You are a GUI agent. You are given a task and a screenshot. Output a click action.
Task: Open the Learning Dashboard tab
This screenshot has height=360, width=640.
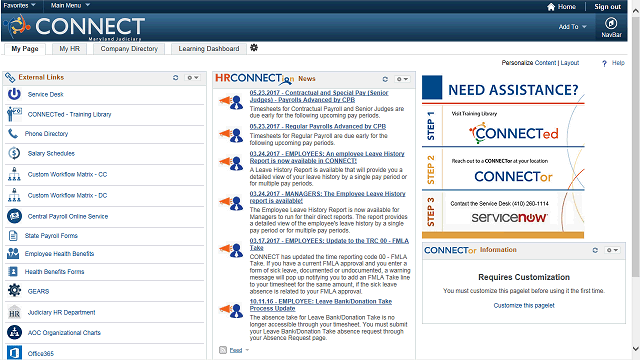209,49
